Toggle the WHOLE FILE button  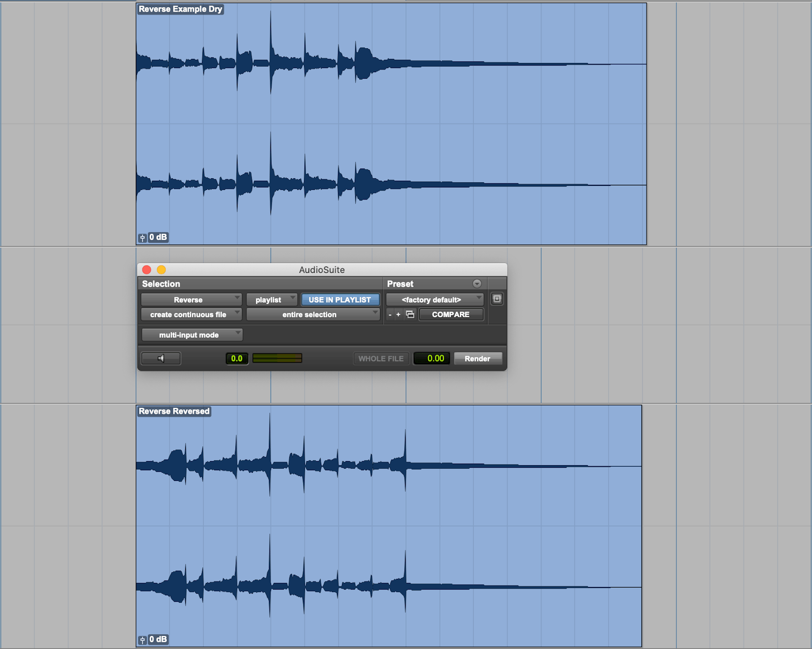tap(381, 359)
